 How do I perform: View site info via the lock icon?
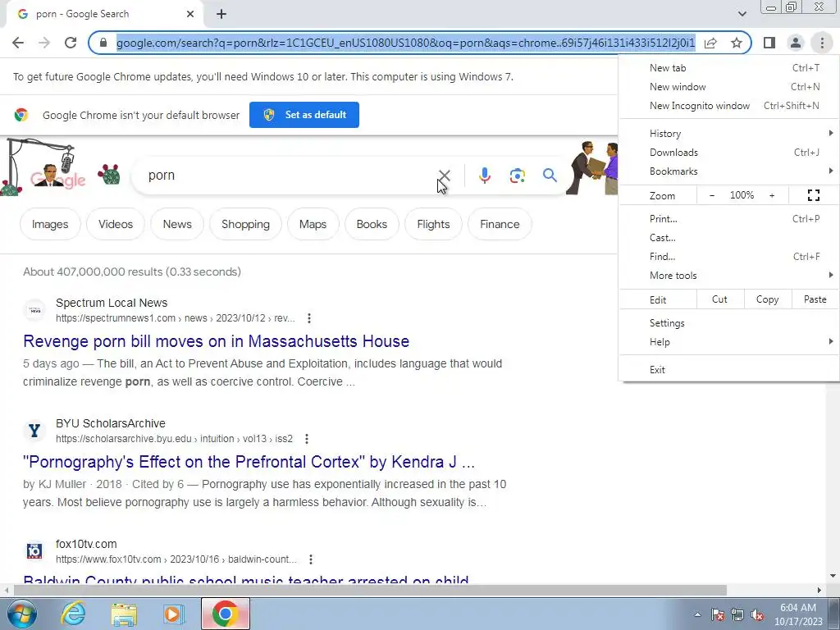(x=103, y=43)
